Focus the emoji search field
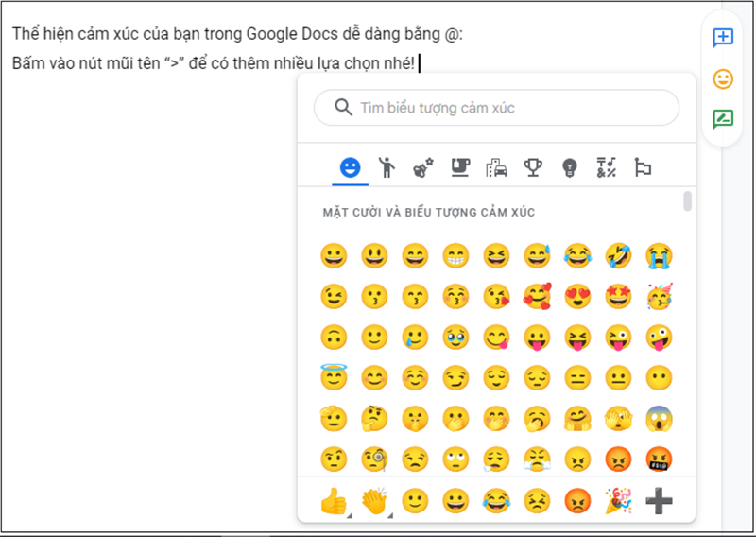 tap(496, 108)
